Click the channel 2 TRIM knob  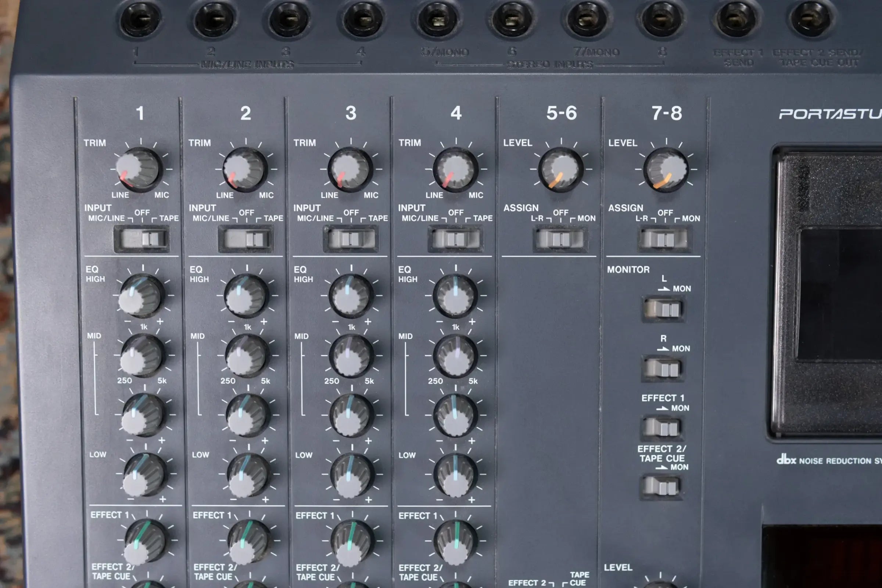(x=245, y=170)
